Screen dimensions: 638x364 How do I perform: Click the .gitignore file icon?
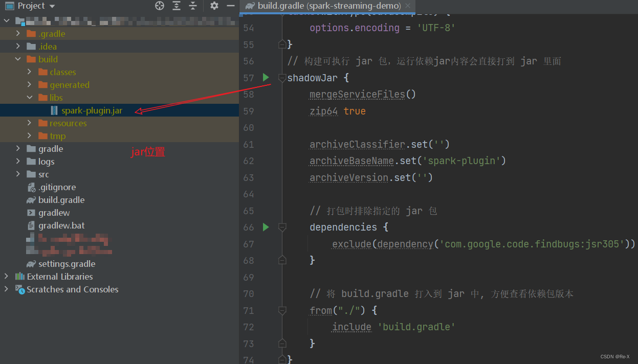[31, 187]
